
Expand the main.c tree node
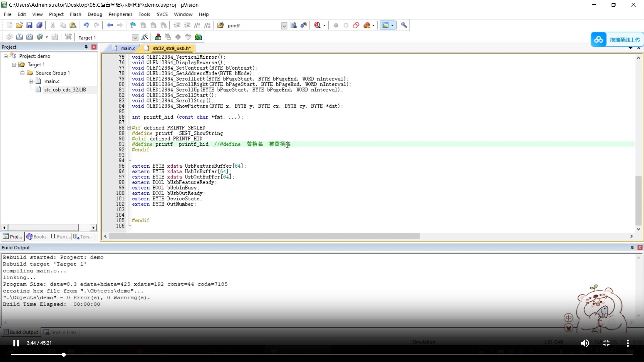31,81
